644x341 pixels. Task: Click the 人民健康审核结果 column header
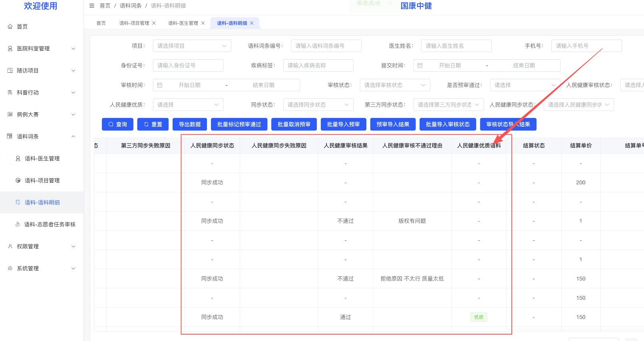click(x=346, y=146)
